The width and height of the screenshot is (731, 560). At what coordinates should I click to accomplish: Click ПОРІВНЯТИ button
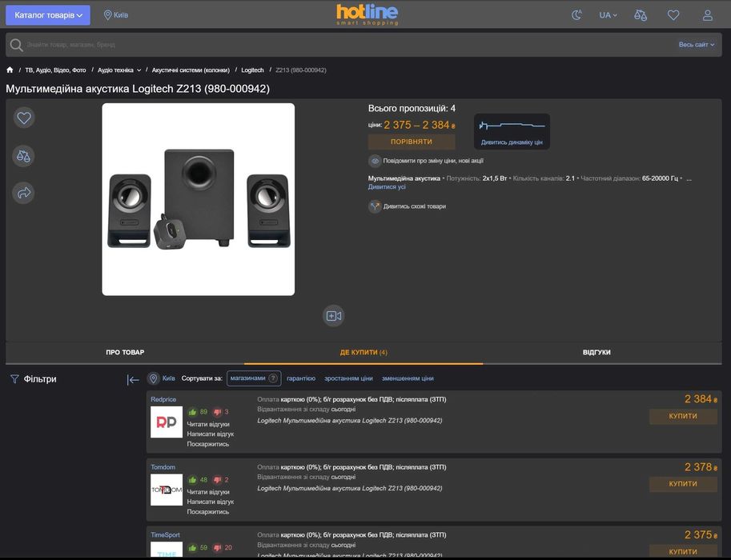point(412,142)
